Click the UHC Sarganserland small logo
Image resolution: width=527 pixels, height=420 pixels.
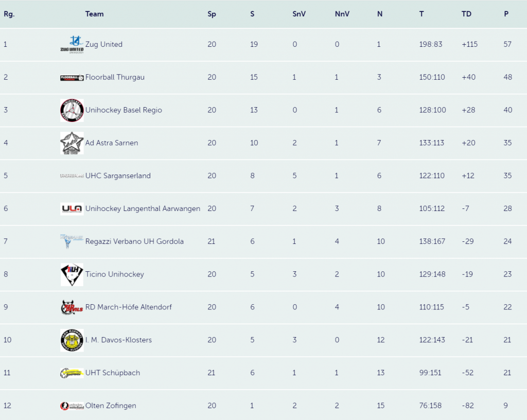[x=72, y=176]
